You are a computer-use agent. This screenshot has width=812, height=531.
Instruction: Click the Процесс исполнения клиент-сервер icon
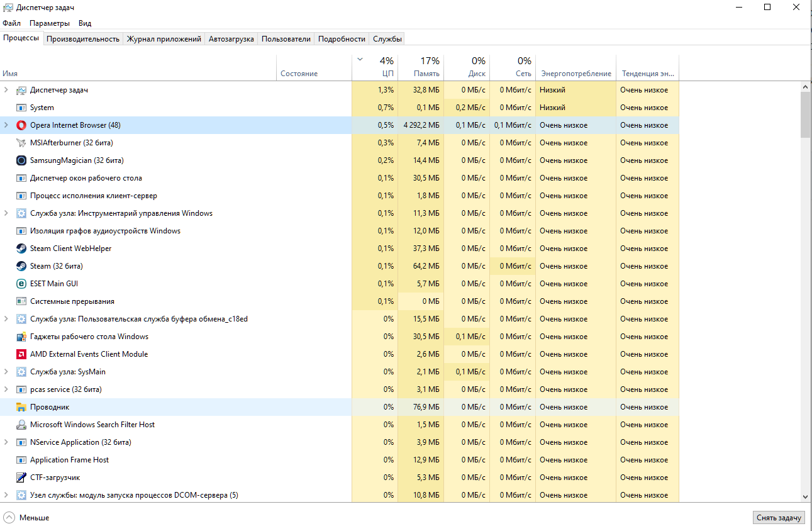click(21, 196)
